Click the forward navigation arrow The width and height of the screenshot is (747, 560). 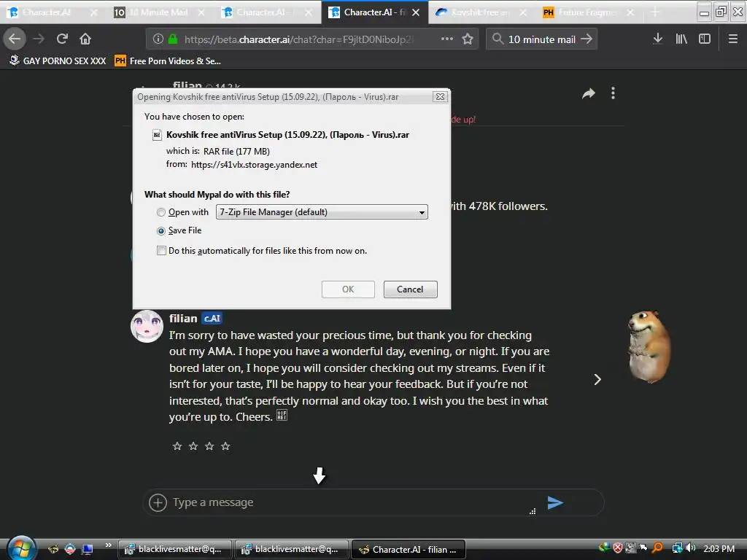[x=39, y=39]
